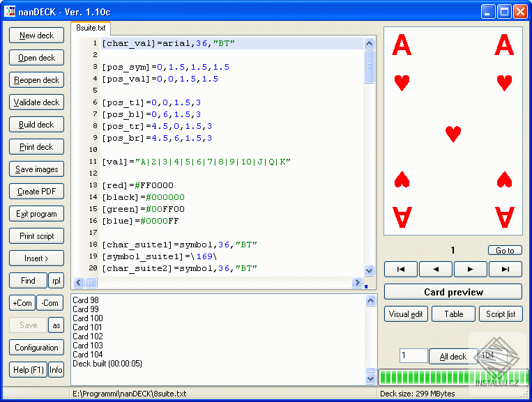Click Save images
Image resolution: width=532 pixels, height=402 pixels.
pyautogui.click(x=37, y=169)
